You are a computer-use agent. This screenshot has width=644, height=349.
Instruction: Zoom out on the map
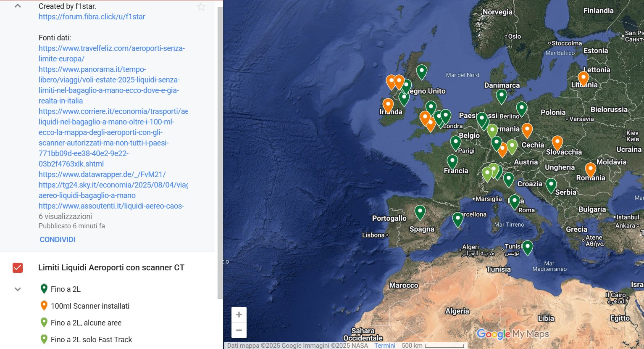(x=239, y=330)
